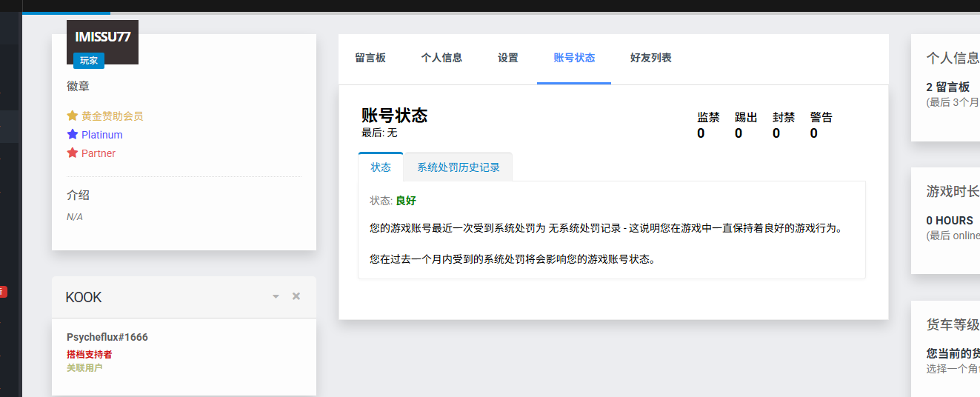Image resolution: width=980 pixels, height=397 pixels.
Task: Click the blue Platinum star icon
Action: coord(73,135)
